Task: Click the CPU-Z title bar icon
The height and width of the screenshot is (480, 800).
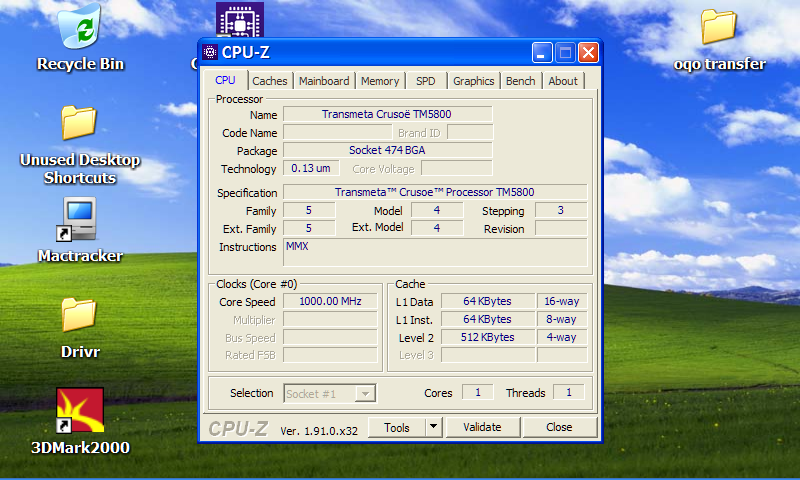Action: (x=210, y=53)
